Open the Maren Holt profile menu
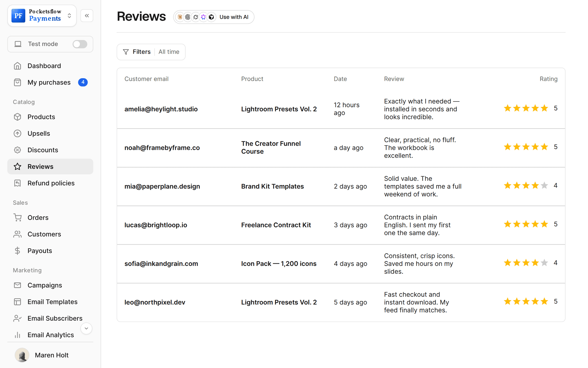 (x=50, y=355)
